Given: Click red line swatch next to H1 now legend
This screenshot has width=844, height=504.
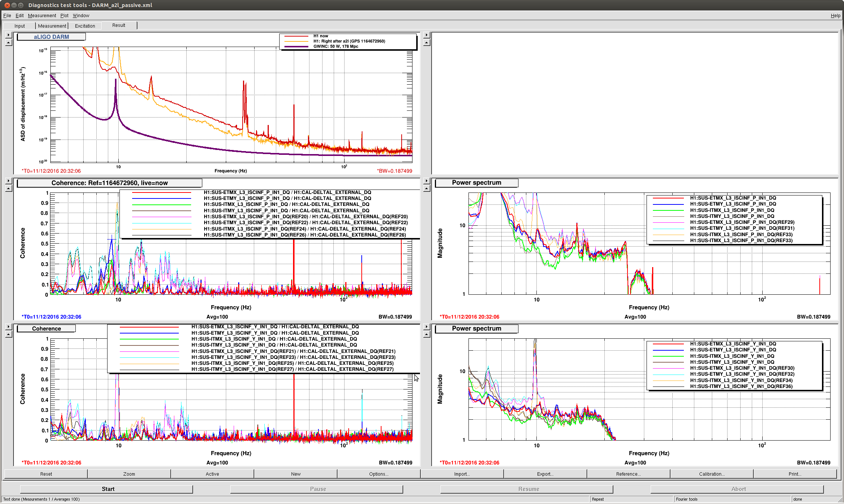Looking at the screenshot, I should 296,36.
